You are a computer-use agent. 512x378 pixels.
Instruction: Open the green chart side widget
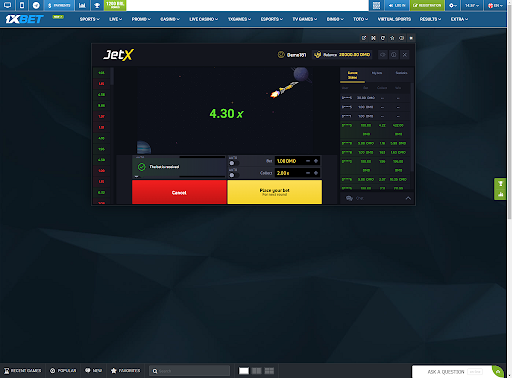(x=500, y=194)
